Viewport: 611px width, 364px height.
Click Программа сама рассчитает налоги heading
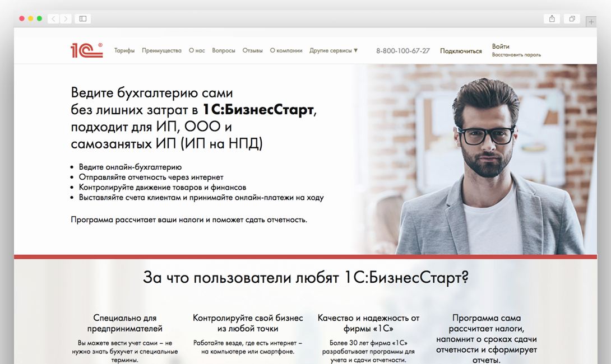tap(487, 339)
